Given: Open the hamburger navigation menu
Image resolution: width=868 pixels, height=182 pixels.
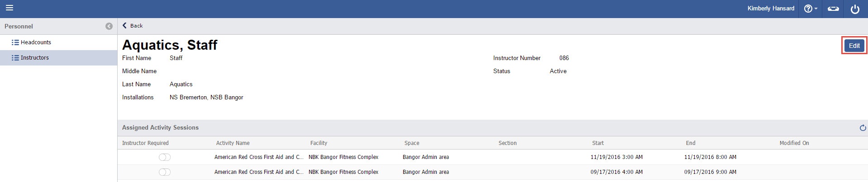Looking at the screenshot, I should [9, 8].
